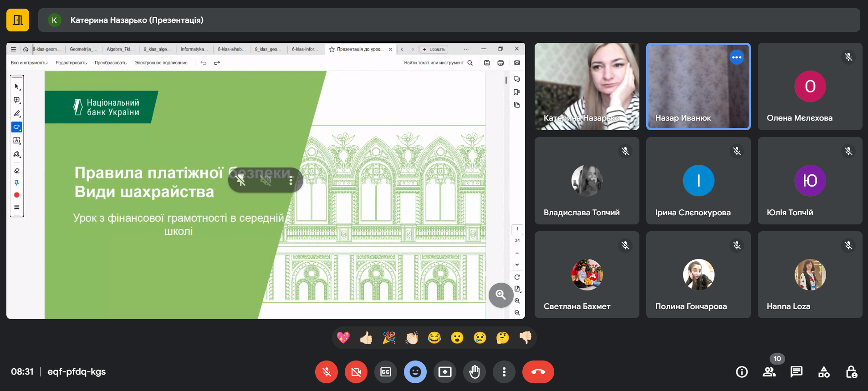Viewport: 868px width, 391px height.
Task: Open more options three-dot menu
Action: (504, 372)
